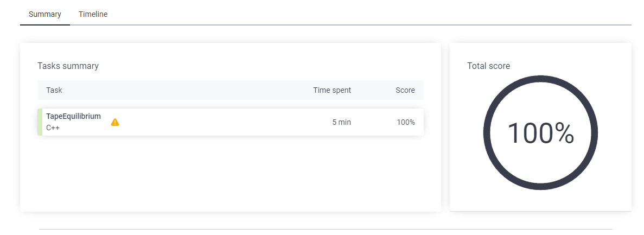Click the large 100% inside the circle
This screenshot has width=644, height=235.
coord(540,133)
